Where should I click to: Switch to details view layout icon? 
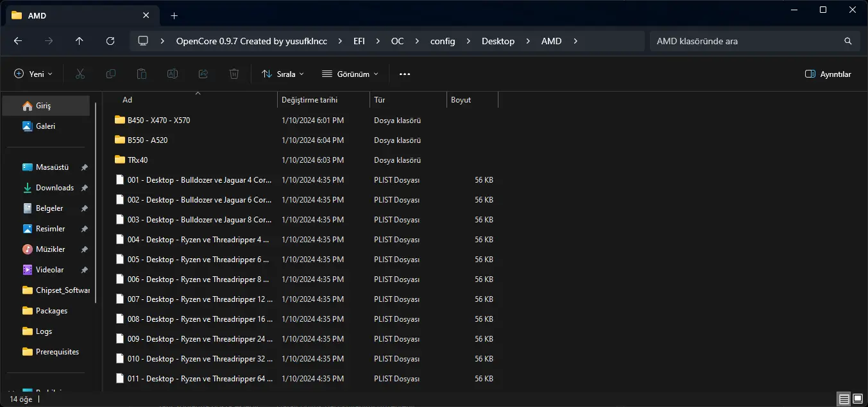(x=844, y=399)
